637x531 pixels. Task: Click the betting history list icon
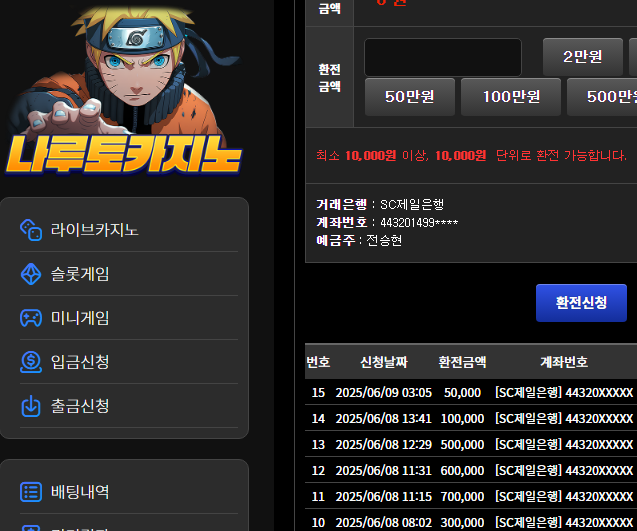(31, 492)
